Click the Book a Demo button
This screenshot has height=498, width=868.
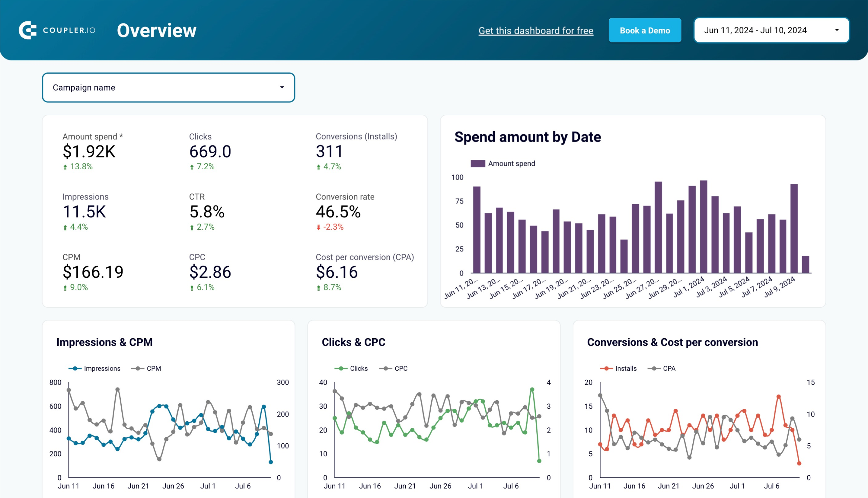tap(645, 30)
